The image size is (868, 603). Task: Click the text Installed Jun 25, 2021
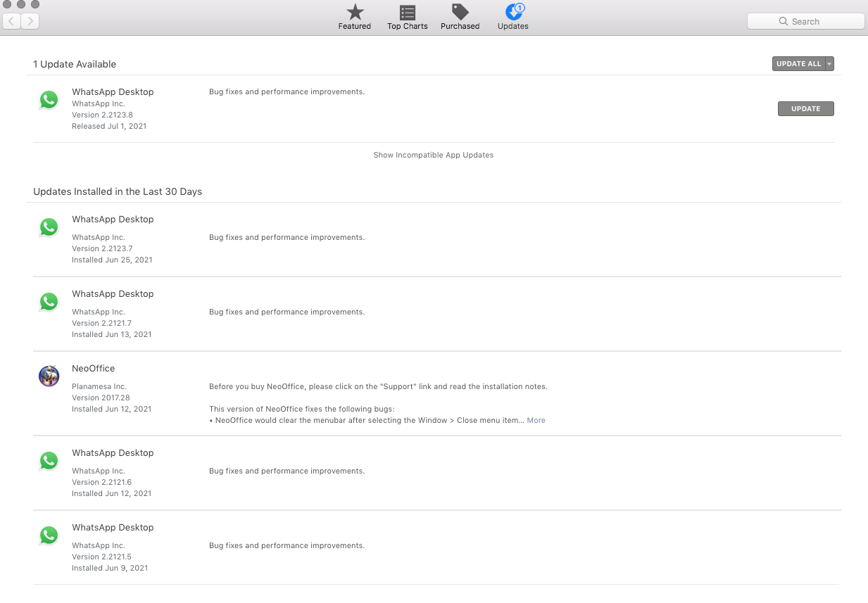[x=112, y=260]
